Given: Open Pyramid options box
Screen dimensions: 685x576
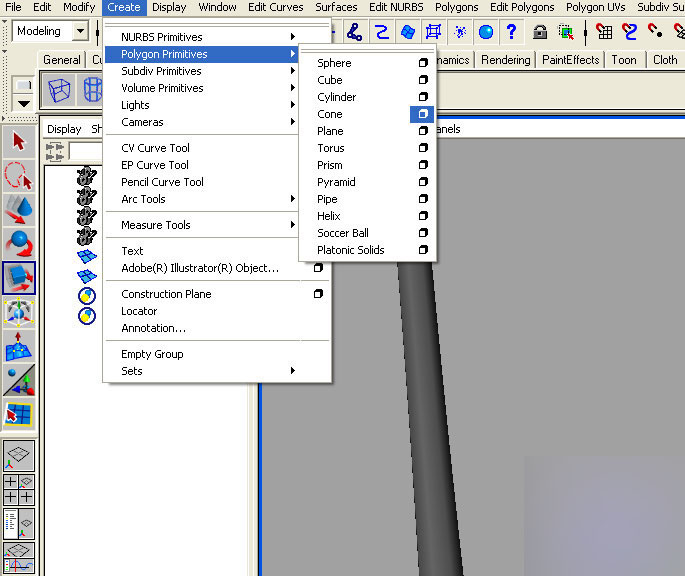Looking at the screenshot, I should click(x=423, y=182).
